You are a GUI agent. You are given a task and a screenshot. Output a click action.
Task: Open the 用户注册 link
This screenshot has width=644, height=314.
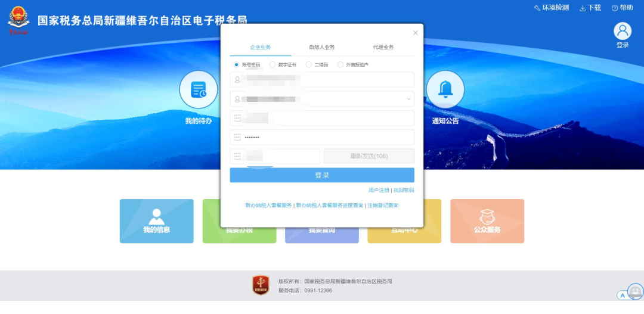coord(379,191)
